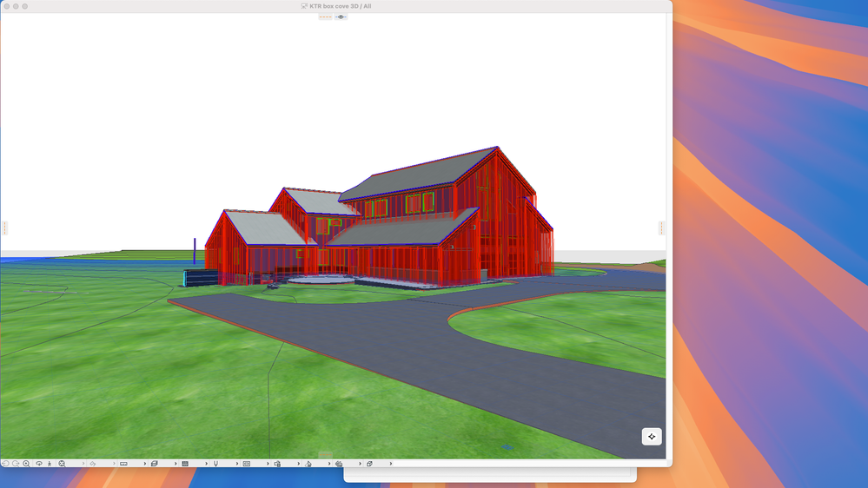Open the Pen Set dropdown chevron
Image resolution: width=868 pixels, height=488 pixels.
click(x=237, y=464)
